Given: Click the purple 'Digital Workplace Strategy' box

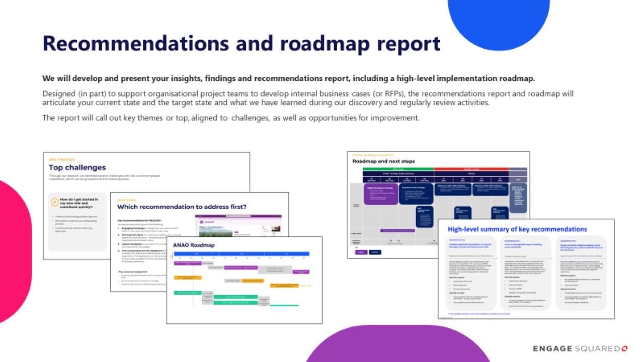Looking at the screenshot, I should (x=380, y=194).
